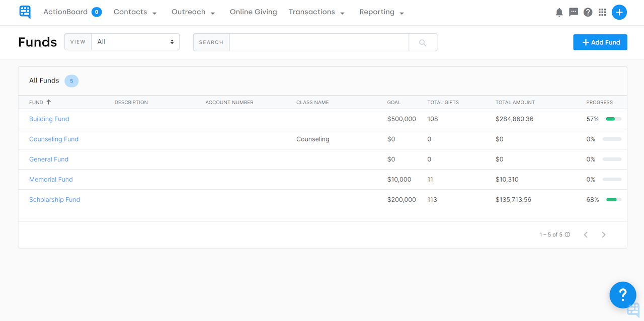Open the View filter select box

coord(135,42)
